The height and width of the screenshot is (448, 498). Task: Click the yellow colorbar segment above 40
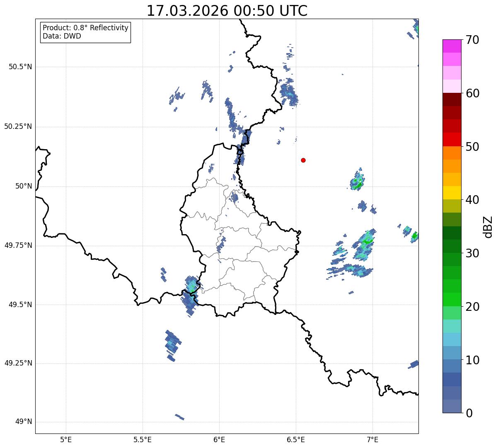(452, 193)
